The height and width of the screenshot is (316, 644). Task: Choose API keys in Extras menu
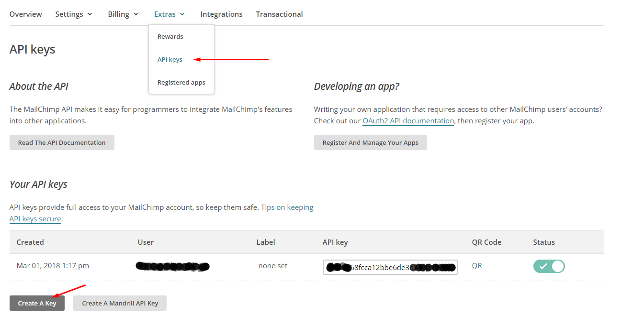[x=170, y=59]
